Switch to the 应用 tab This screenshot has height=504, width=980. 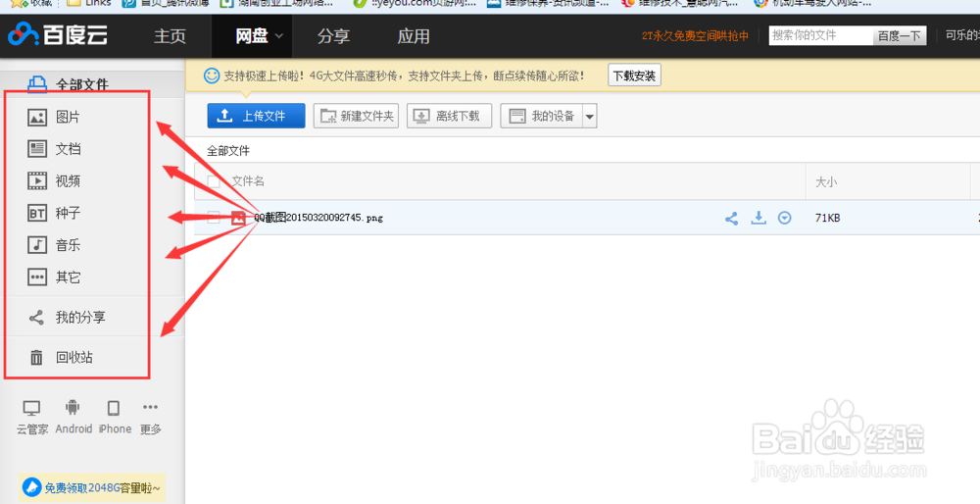click(x=414, y=36)
